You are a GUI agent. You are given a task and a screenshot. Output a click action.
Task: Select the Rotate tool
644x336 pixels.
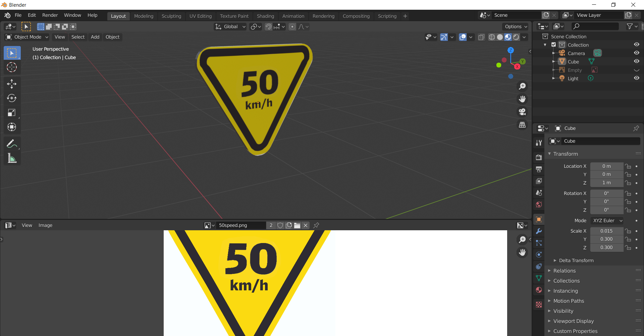12,98
